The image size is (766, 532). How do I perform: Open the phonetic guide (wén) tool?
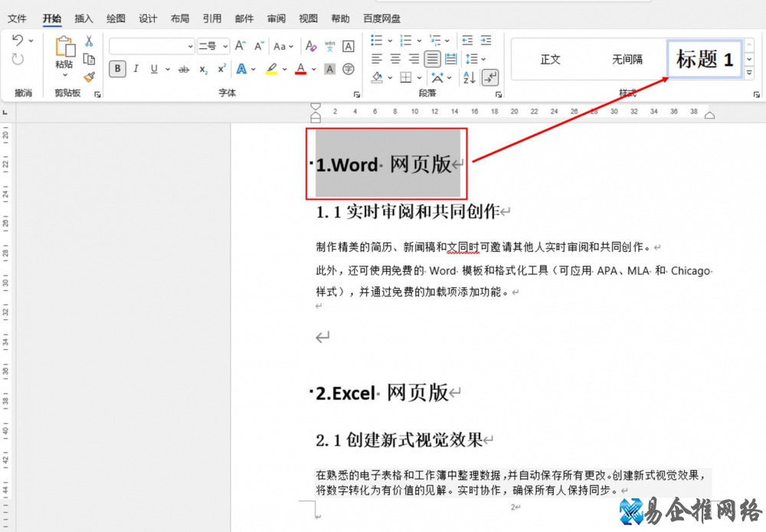pyautogui.click(x=329, y=47)
